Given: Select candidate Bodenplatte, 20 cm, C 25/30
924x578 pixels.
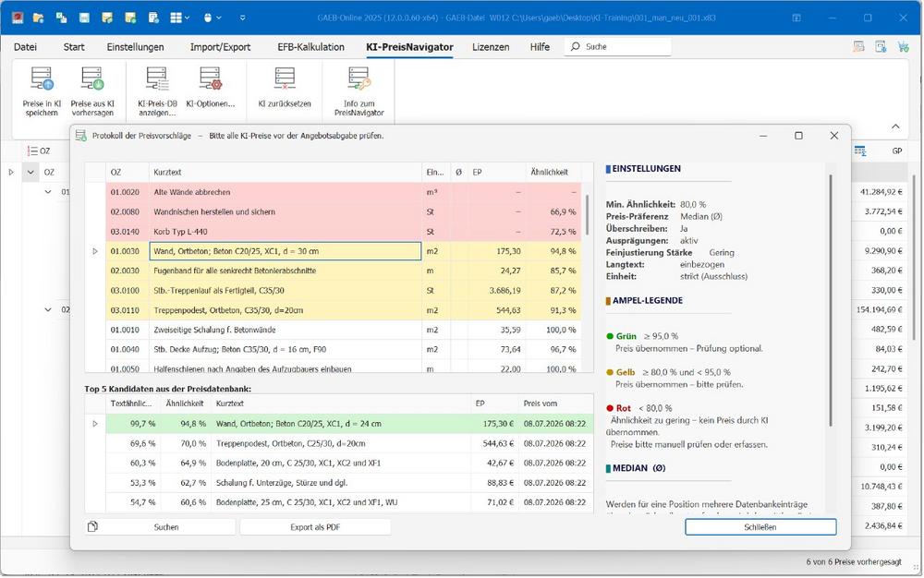Looking at the screenshot, I should pos(349,464).
